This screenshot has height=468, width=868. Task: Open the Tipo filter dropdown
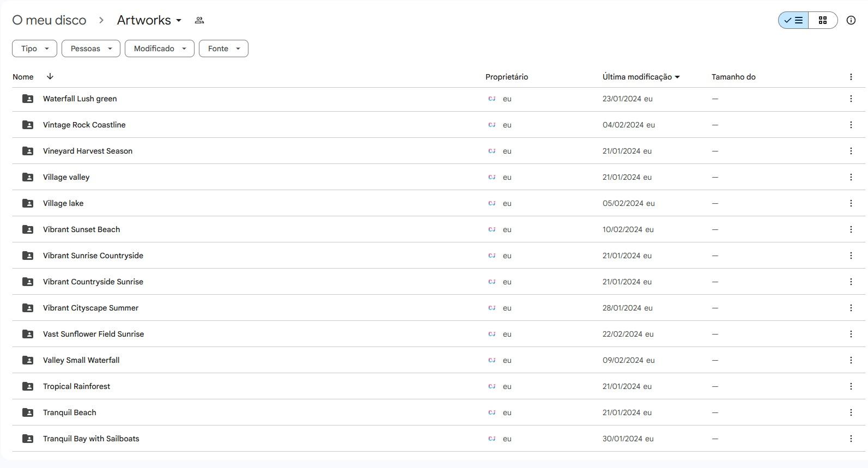34,48
